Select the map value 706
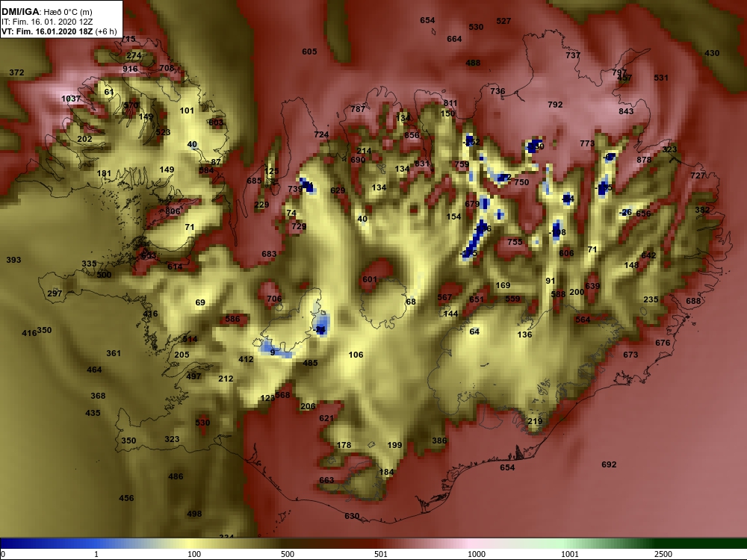The image size is (747, 560). point(274,299)
